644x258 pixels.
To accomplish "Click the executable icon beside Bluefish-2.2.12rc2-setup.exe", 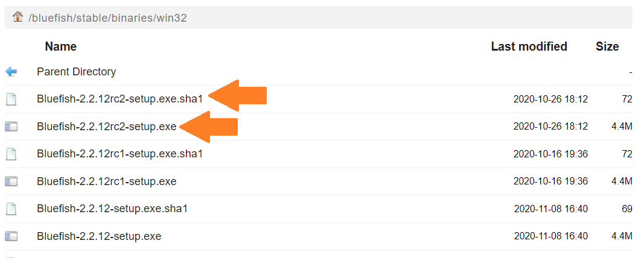I will point(11,127).
